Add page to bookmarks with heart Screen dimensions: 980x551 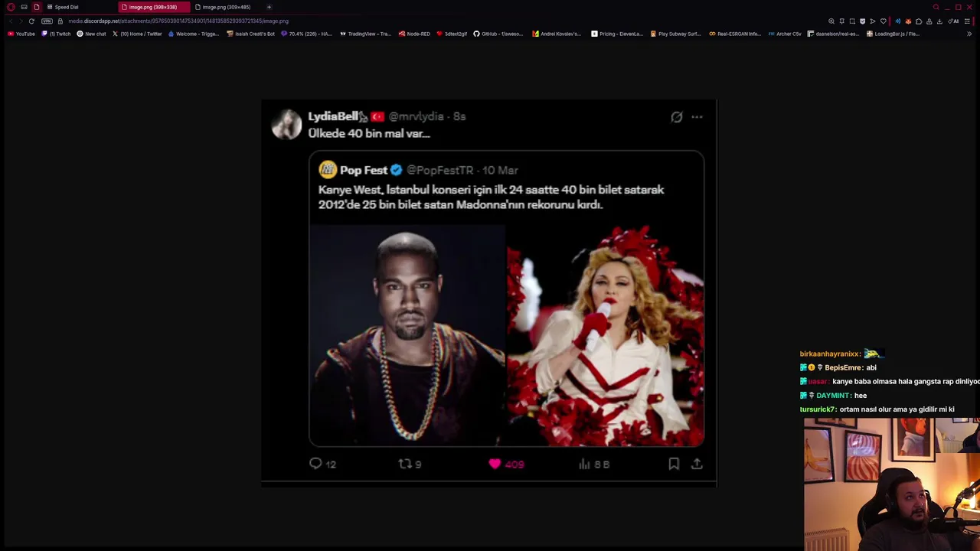[x=884, y=21]
